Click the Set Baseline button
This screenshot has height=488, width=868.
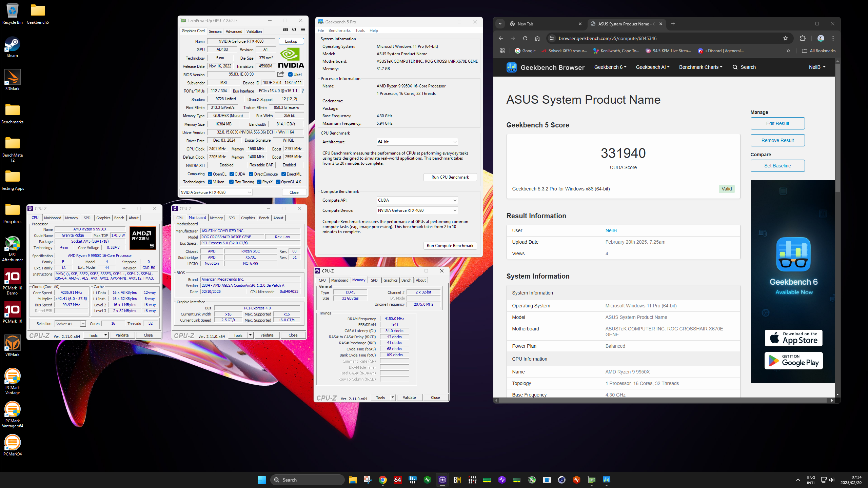pos(777,166)
